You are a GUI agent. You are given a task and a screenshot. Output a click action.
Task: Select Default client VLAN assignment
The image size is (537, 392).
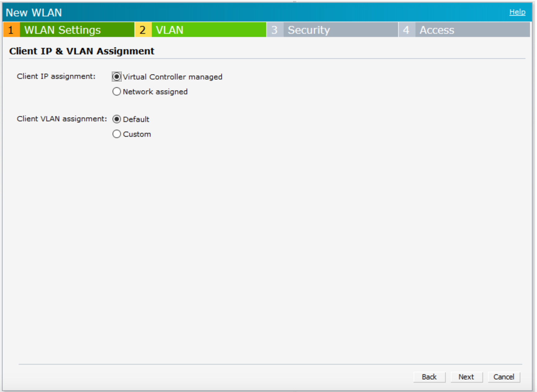click(116, 119)
